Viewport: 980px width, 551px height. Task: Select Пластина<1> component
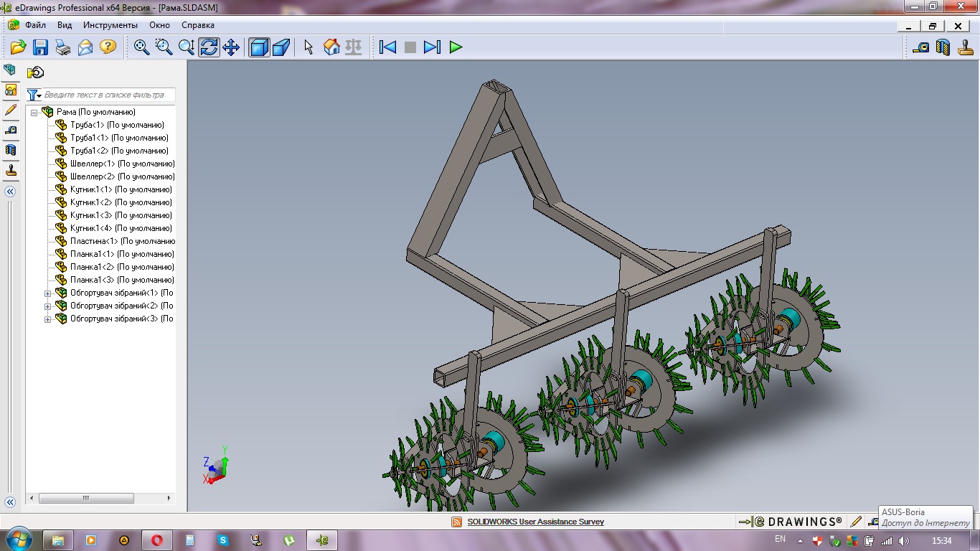(123, 241)
